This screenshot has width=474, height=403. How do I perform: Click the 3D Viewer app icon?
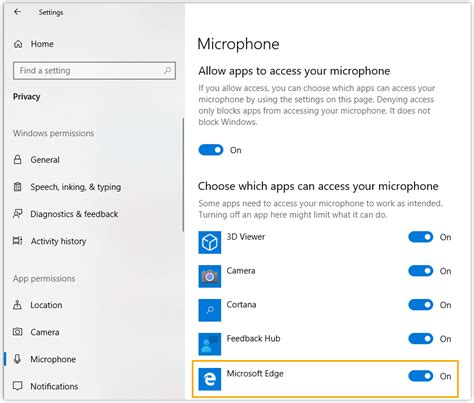pyautogui.click(x=210, y=242)
